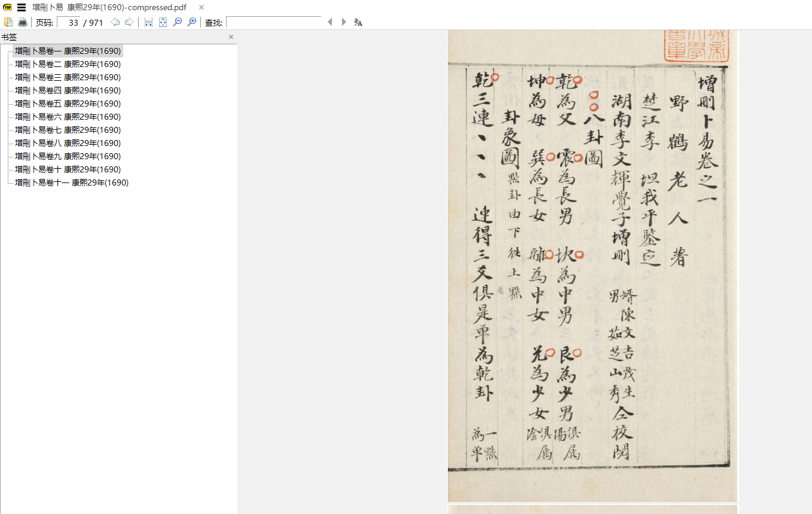Image resolution: width=812 pixels, height=514 pixels.
Task: Click the 书签 panel title
Action: [9, 37]
